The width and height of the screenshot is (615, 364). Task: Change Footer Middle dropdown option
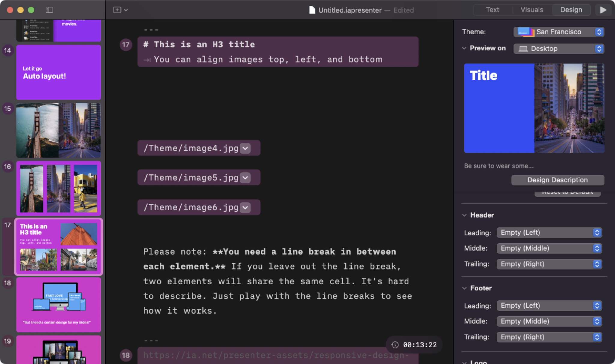tap(548, 321)
